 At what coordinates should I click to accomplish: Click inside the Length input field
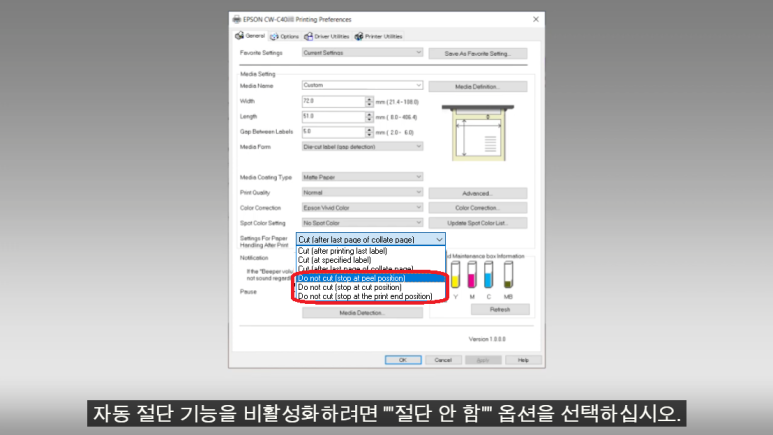333,116
